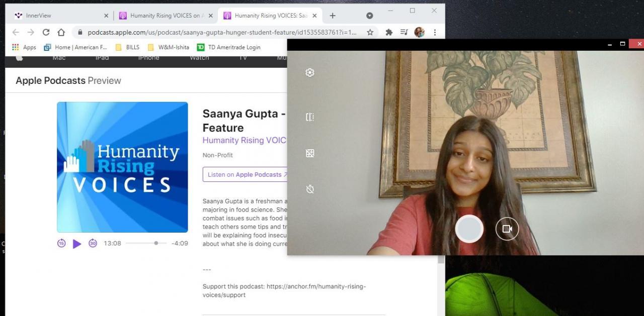Click iPad in Apple navigation bar
644x316 pixels.
point(102,58)
